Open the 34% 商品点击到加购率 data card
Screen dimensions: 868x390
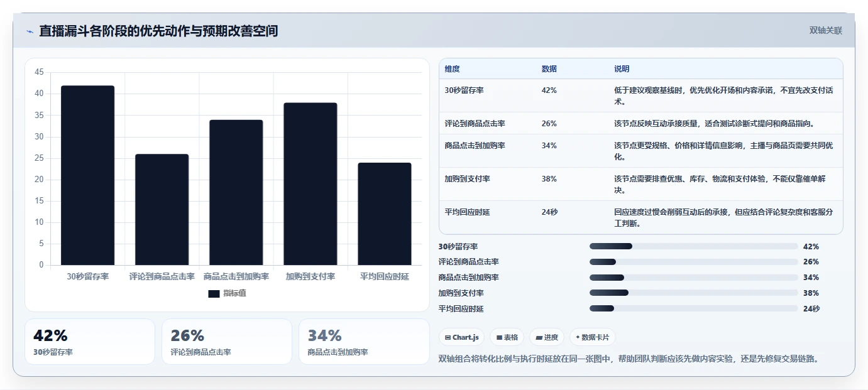tap(364, 342)
